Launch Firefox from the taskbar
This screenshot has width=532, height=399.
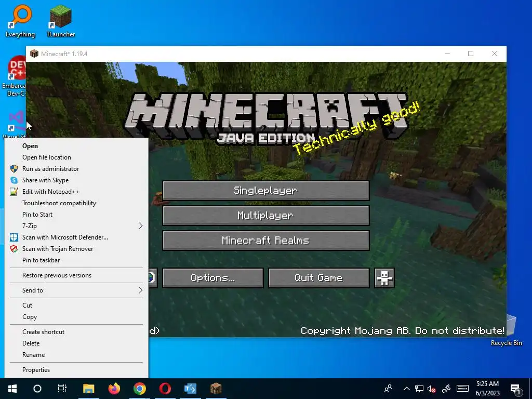coord(114,389)
